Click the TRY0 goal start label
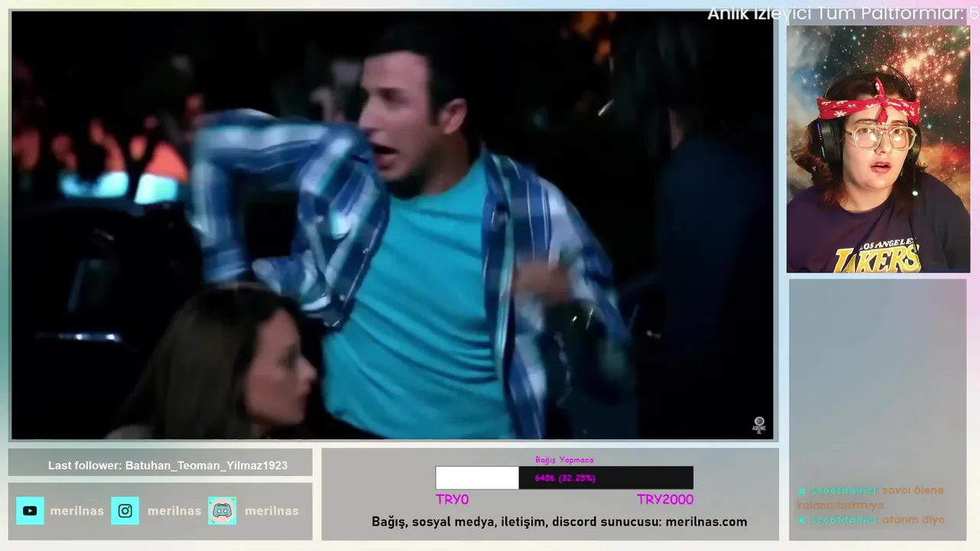This screenshot has height=551, width=980. pos(452,500)
